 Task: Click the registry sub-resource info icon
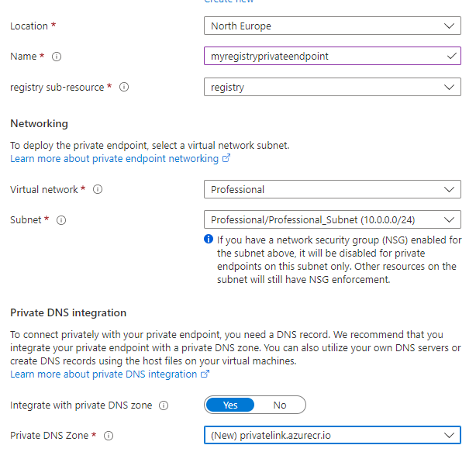tap(124, 88)
